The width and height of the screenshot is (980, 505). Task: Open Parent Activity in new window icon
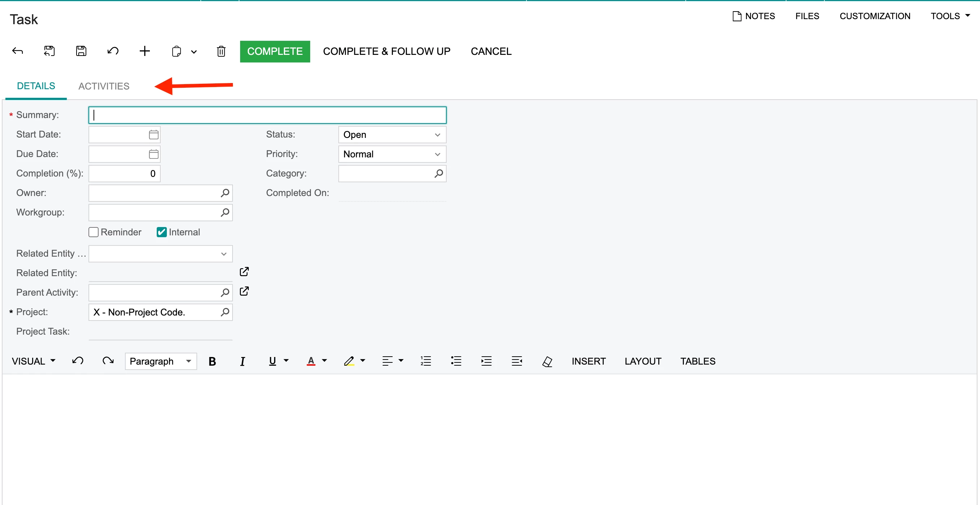click(x=244, y=291)
